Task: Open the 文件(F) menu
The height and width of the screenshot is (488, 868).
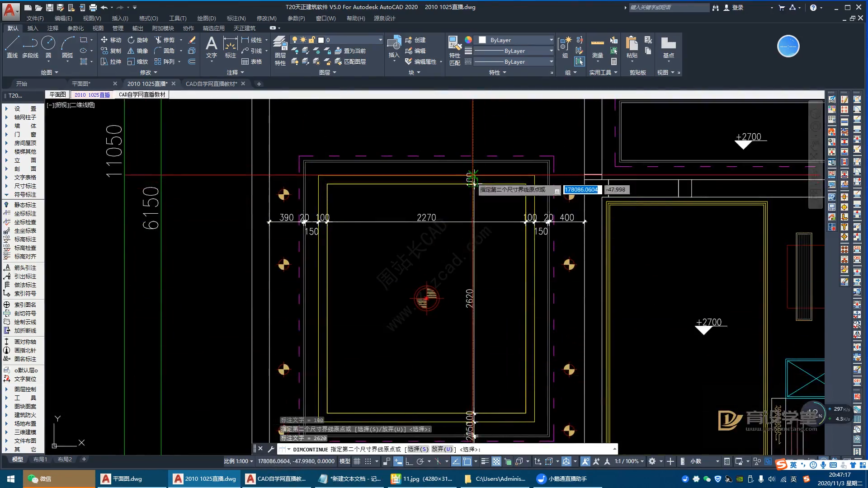Action: click(x=35, y=18)
